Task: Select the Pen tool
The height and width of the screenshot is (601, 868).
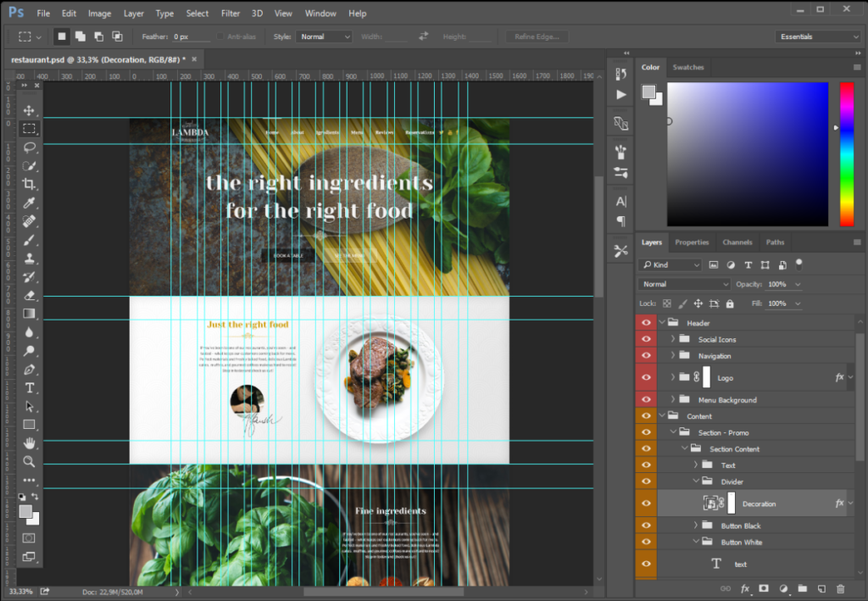Action: click(29, 369)
